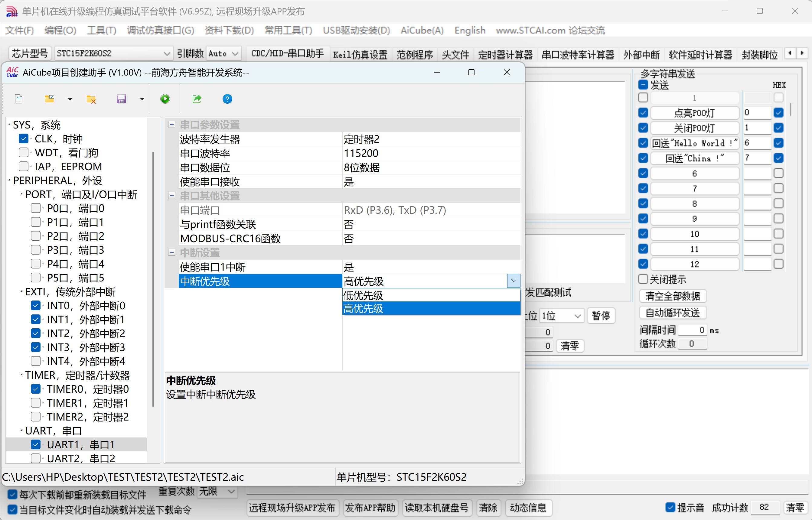The height and width of the screenshot is (520, 812).
Task: Click the purple save project icon
Action: [x=121, y=99]
